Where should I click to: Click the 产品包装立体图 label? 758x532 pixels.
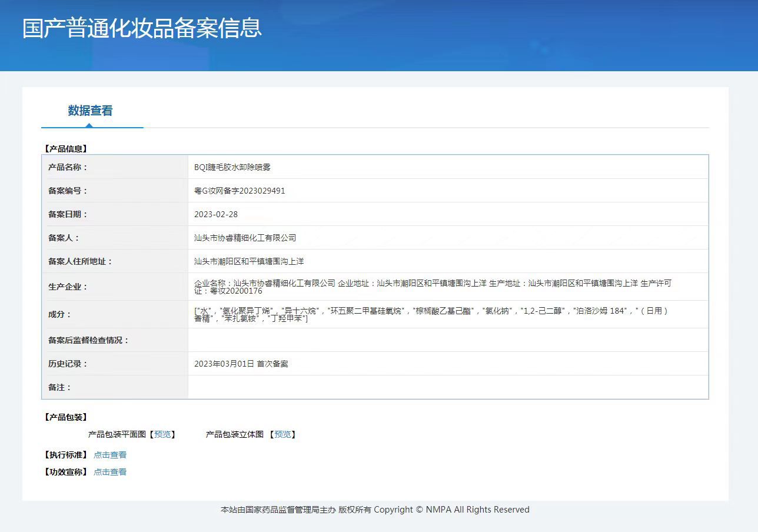tap(234, 434)
